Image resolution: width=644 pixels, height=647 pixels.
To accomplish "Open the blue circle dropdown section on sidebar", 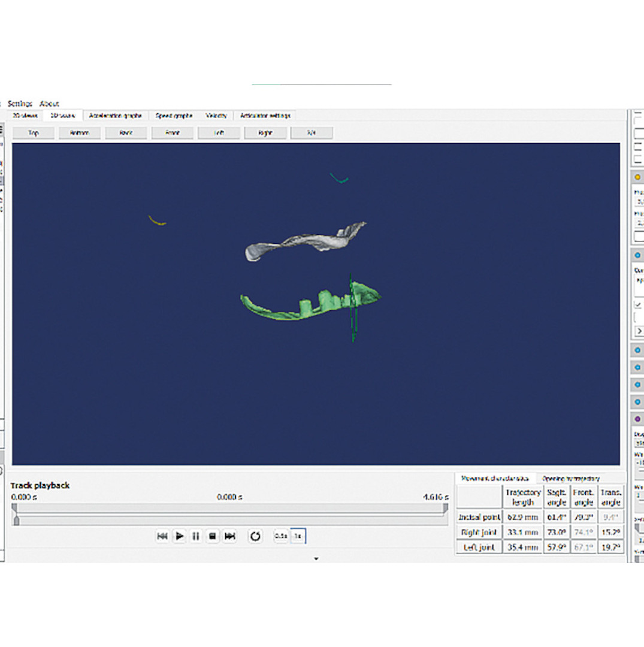I will pyautogui.click(x=638, y=255).
